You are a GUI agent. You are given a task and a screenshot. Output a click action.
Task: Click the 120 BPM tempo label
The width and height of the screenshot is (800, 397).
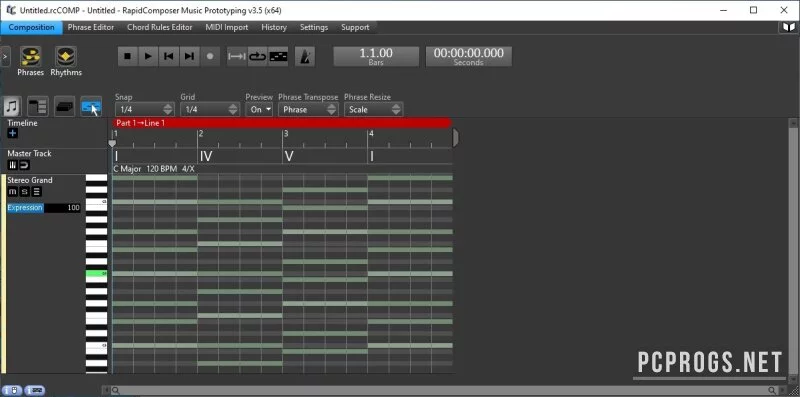click(x=161, y=169)
